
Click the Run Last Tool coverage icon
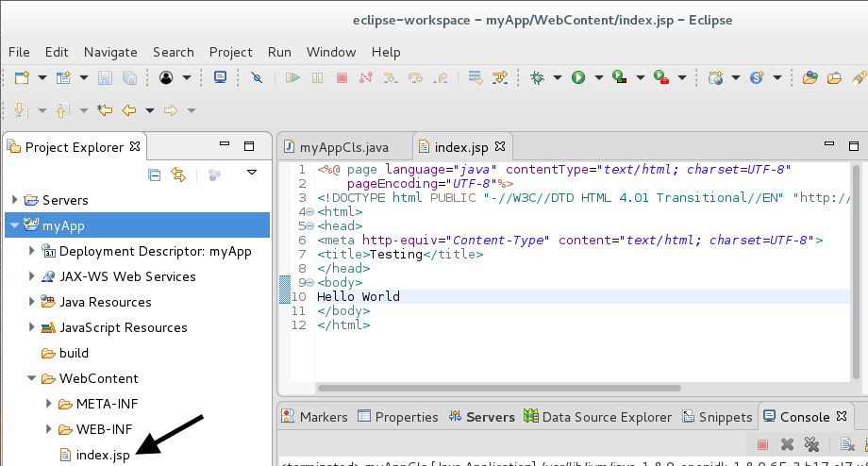620,77
